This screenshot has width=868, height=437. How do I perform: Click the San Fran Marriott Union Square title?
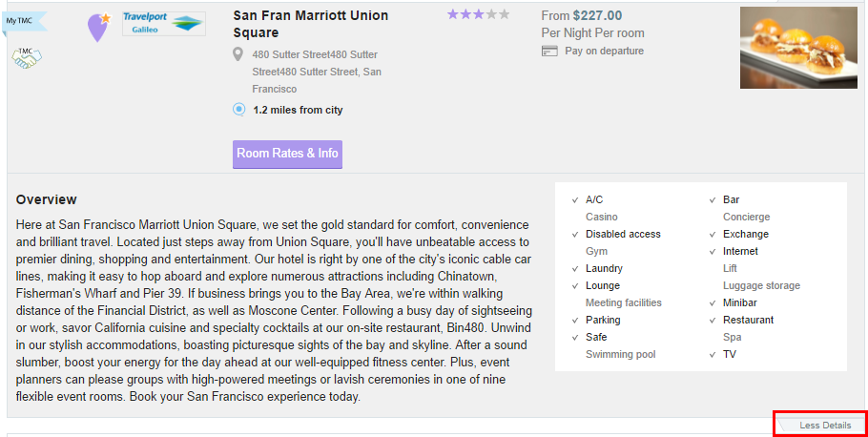[x=311, y=24]
